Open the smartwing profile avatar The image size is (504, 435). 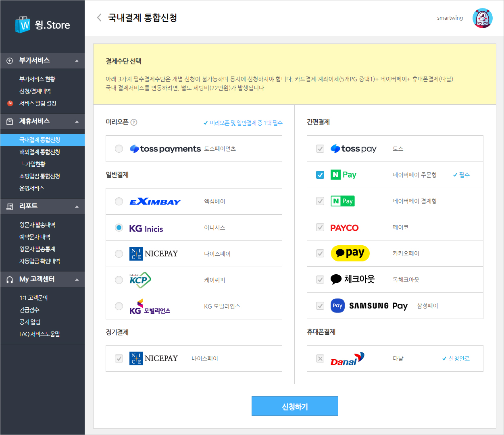click(482, 18)
